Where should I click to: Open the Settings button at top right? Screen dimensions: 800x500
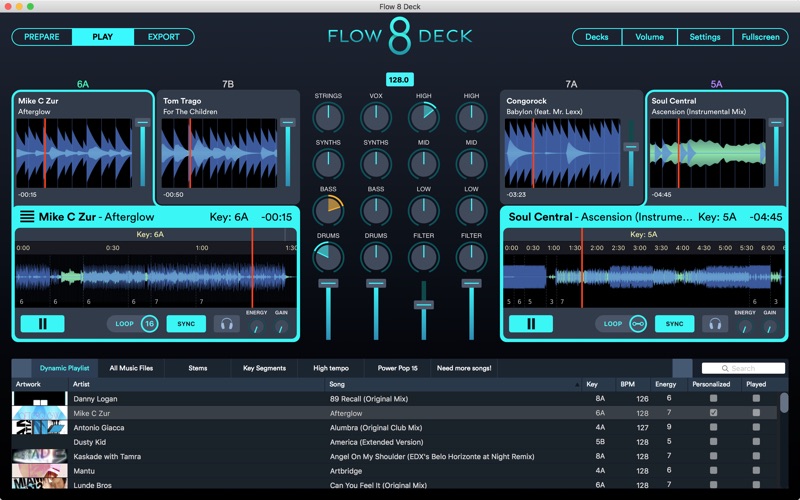pyautogui.click(x=704, y=37)
